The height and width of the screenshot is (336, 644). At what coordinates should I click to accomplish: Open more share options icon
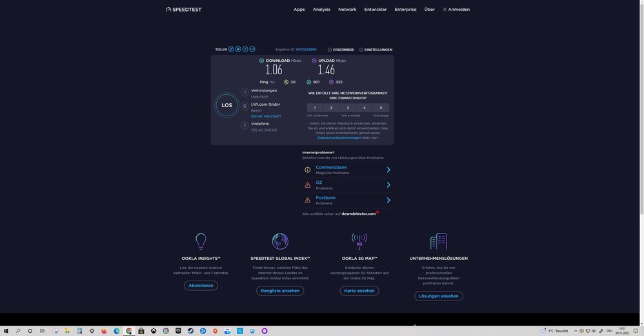(252, 49)
